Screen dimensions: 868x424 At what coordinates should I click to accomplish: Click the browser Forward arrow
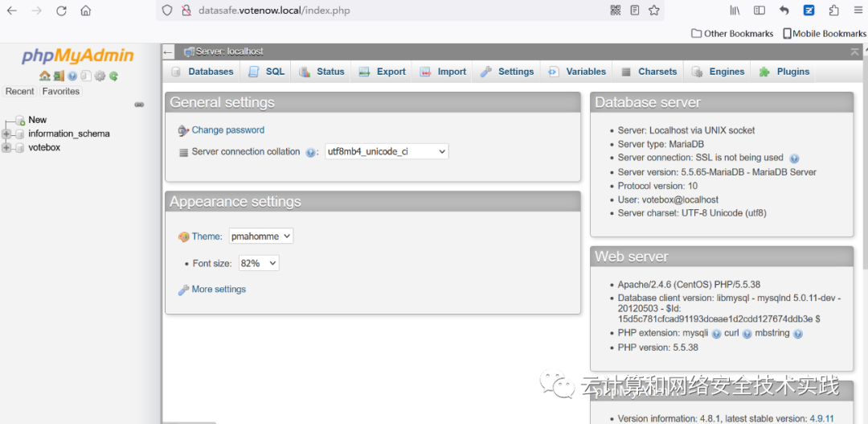(36, 10)
